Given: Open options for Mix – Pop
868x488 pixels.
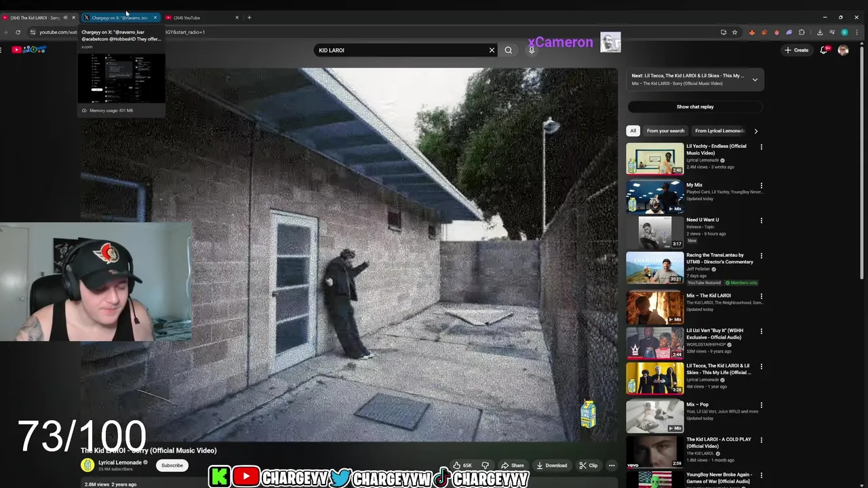Looking at the screenshot, I should [x=761, y=405].
